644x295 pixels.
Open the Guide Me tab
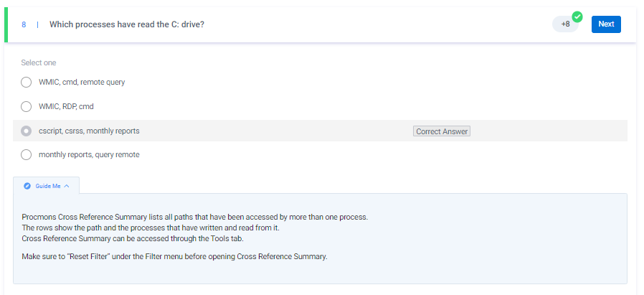(47, 186)
